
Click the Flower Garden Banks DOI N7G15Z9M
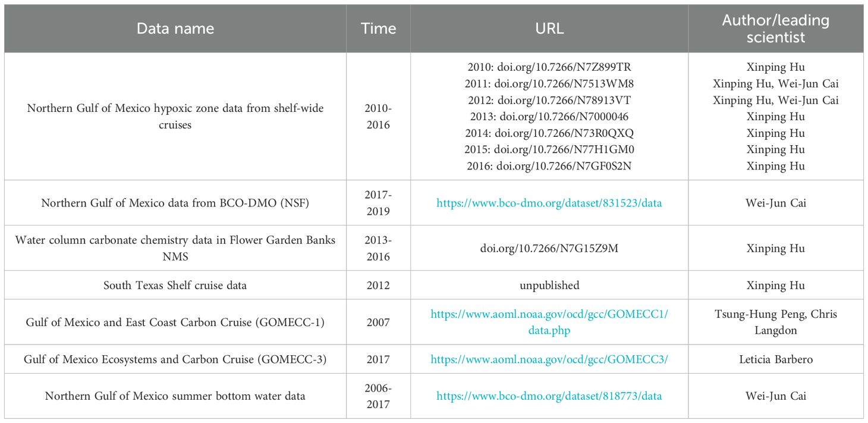tap(549, 248)
